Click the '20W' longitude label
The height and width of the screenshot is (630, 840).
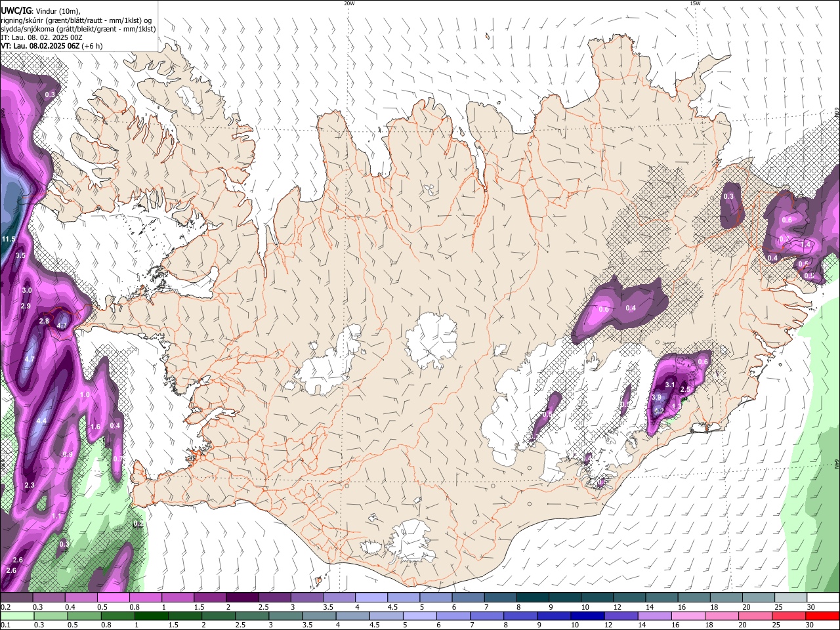pos(349,3)
